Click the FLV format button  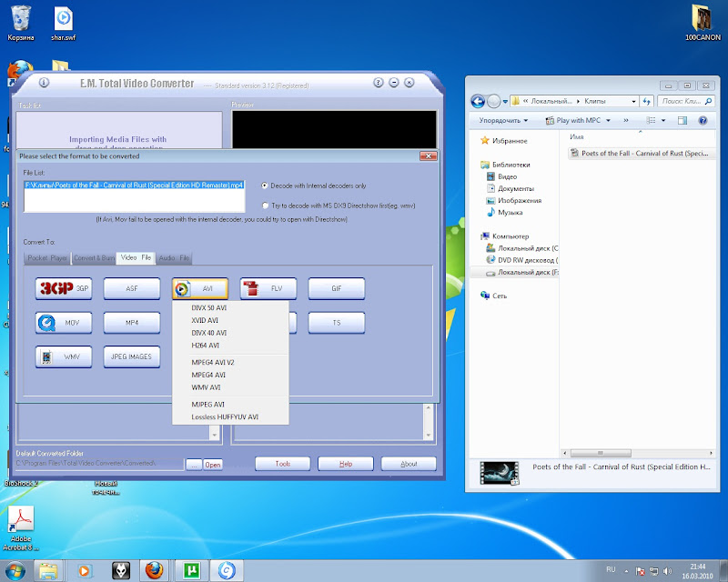pos(268,288)
